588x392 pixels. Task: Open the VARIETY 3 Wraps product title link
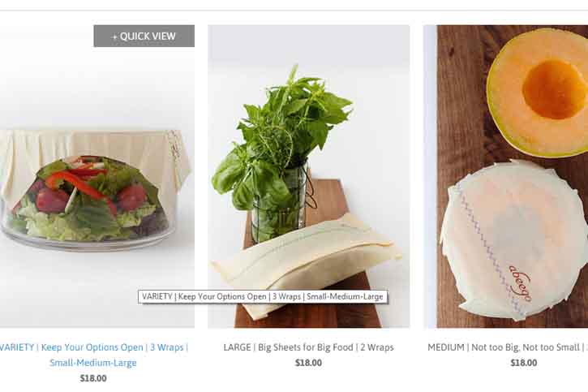pyautogui.click(x=93, y=355)
